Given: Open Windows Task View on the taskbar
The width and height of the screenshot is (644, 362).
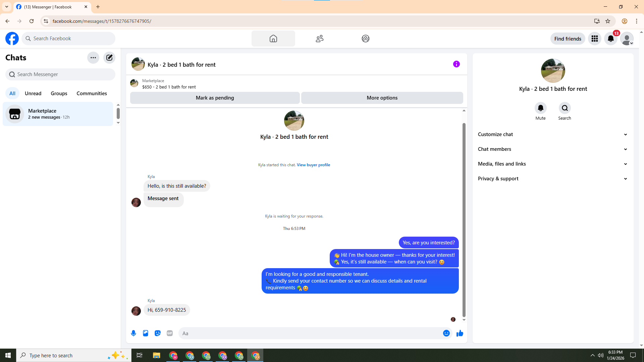Looking at the screenshot, I should pyautogui.click(x=140, y=355).
